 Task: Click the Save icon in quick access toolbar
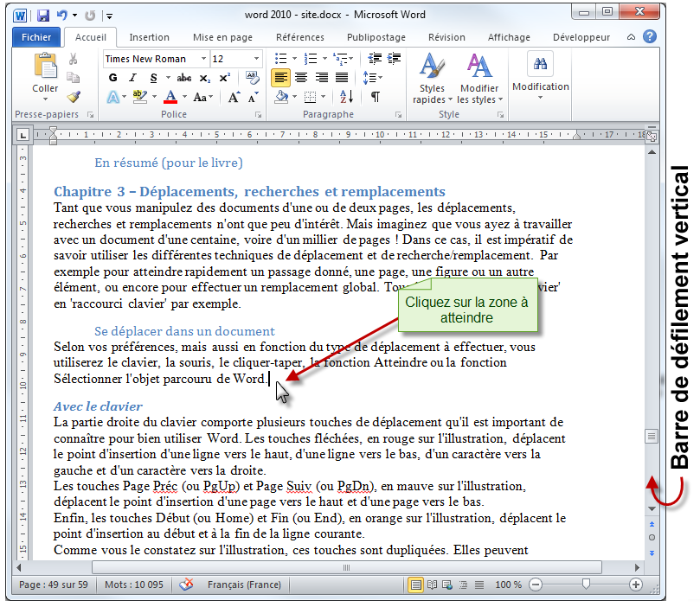pyautogui.click(x=42, y=16)
